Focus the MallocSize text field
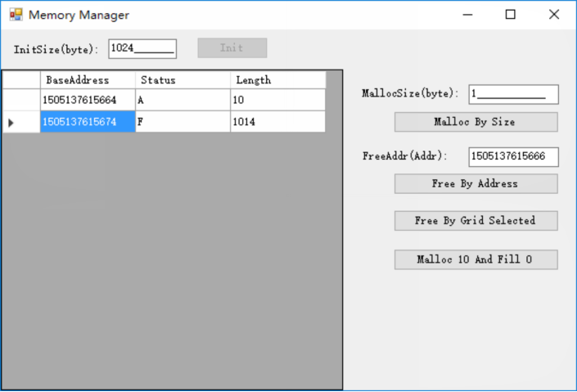 pos(513,94)
